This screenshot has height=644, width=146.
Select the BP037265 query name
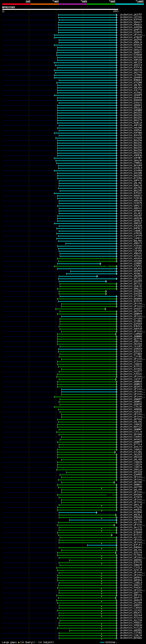pyautogui.click(x=8, y=7)
